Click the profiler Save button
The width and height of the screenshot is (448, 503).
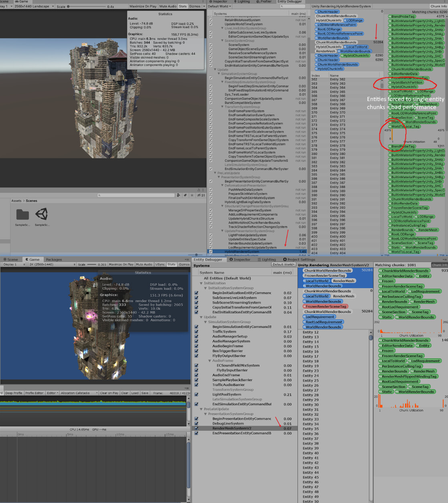click(x=145, y=393)
